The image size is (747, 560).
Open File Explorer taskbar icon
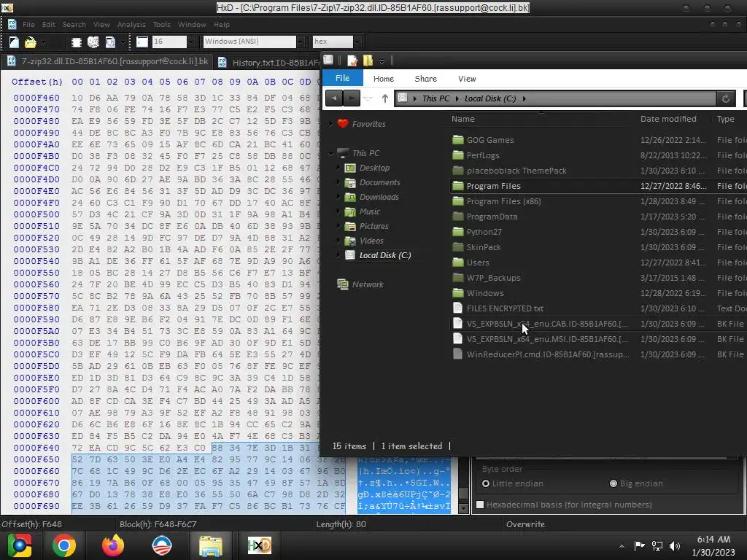point(211,545)
